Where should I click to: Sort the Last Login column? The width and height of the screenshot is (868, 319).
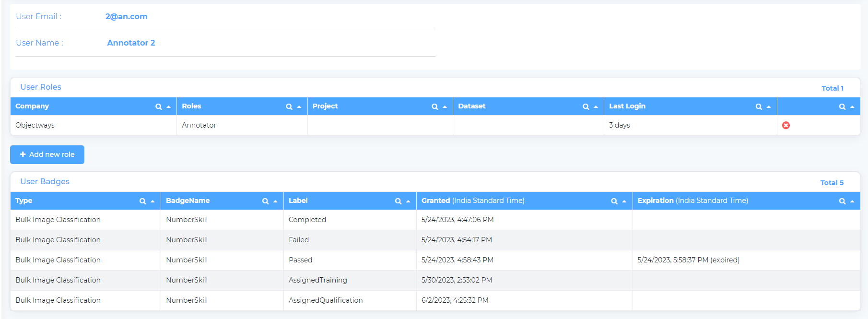tap(769, 106)
